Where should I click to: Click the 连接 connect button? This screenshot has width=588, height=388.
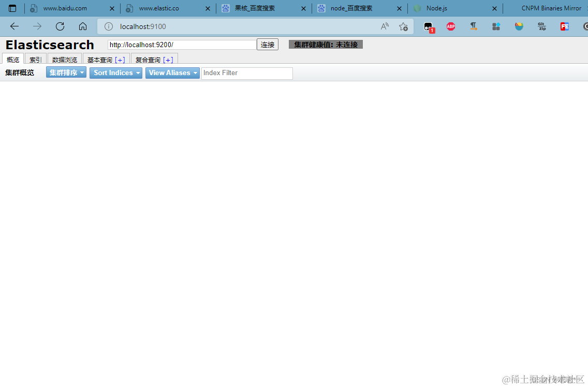(268, 45)
